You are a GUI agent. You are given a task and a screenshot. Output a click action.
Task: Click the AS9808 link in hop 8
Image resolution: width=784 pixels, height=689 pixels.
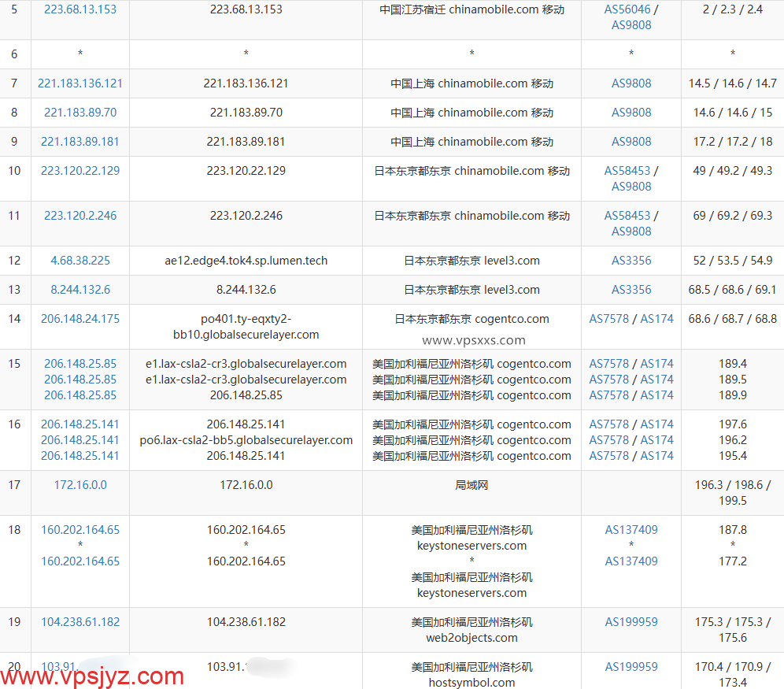coord(631,113)
